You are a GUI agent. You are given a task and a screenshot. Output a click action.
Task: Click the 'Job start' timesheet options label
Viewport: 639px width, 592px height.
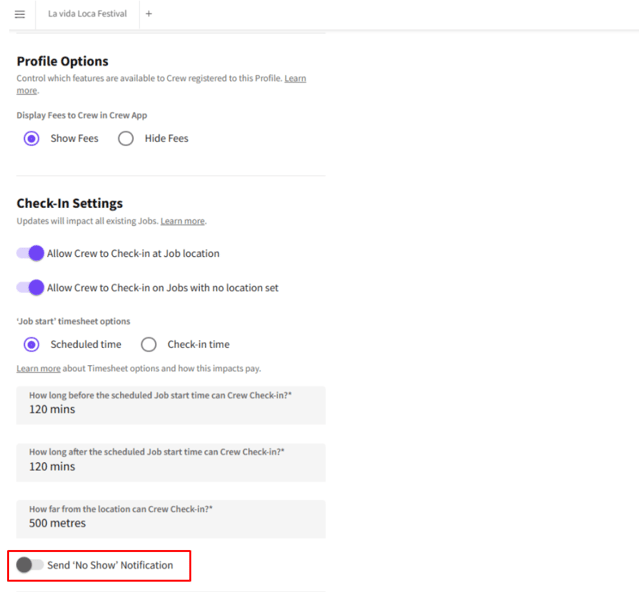point(73,321)
